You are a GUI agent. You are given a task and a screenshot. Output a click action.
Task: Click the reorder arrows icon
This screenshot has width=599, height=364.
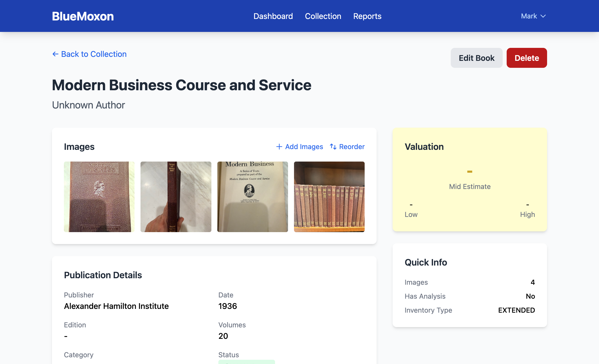coord(333,147)
